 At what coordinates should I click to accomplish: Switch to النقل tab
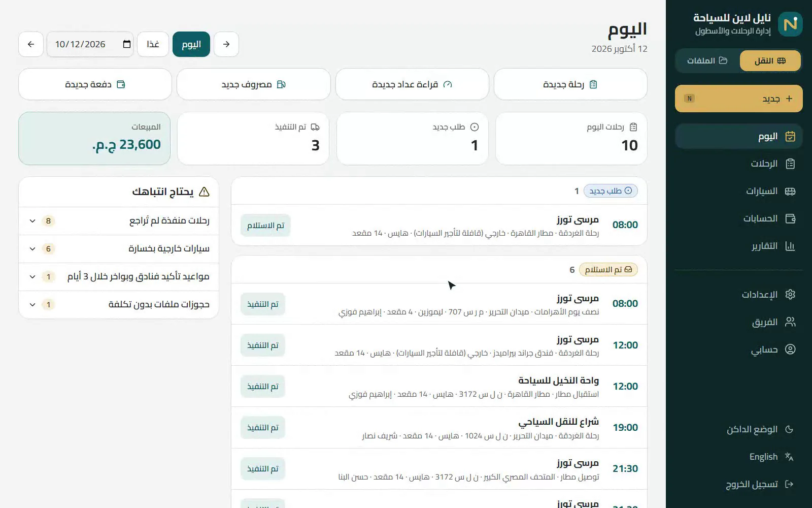tap(770, 61)
